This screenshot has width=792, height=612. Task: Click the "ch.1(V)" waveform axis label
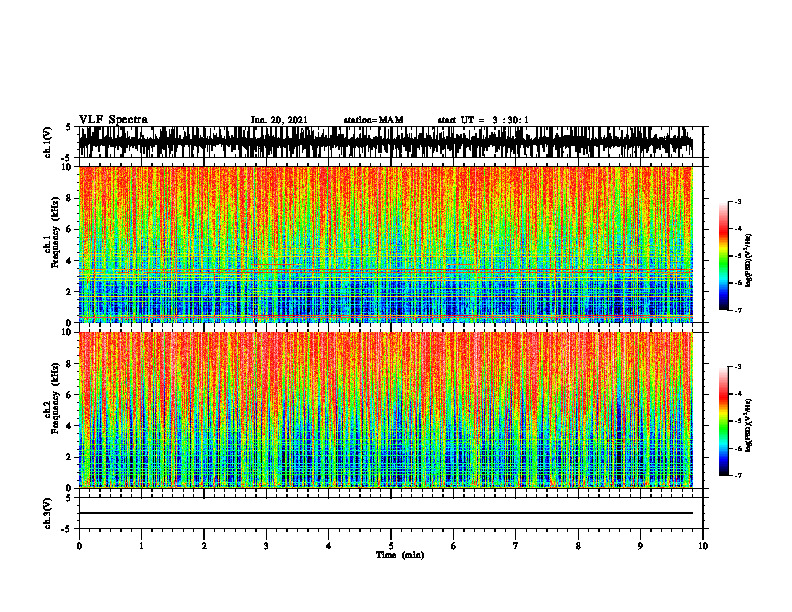point(48,142)
